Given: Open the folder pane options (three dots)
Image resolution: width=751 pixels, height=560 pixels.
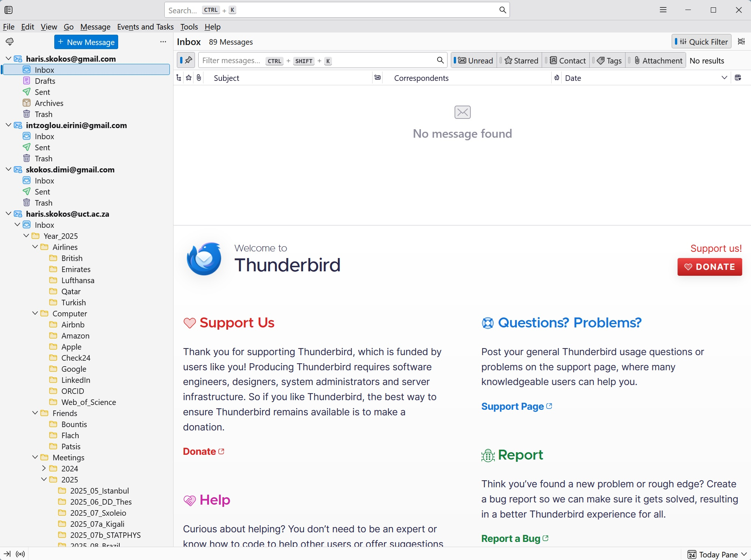Looking at the screenshot, I should 163,42.
